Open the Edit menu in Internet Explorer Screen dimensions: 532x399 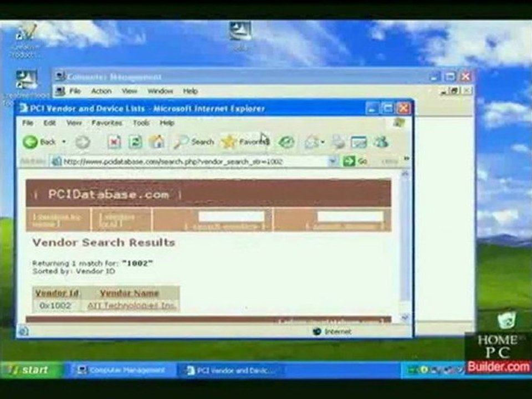click(x=49, y=123)
